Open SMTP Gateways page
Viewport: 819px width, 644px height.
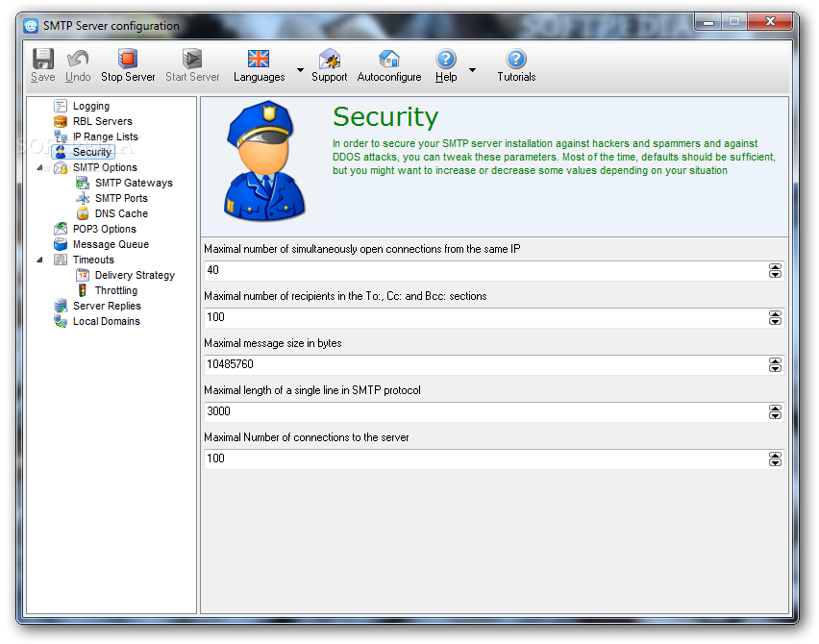134,183
